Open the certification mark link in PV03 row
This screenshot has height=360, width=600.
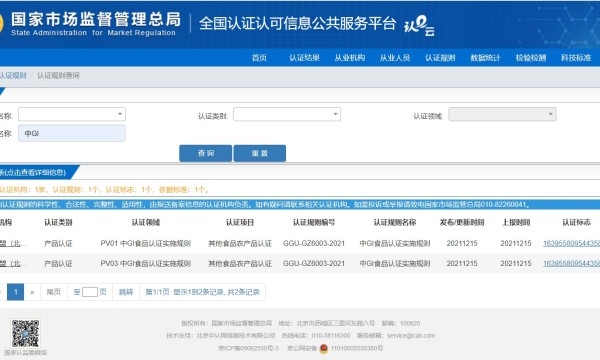571,264
